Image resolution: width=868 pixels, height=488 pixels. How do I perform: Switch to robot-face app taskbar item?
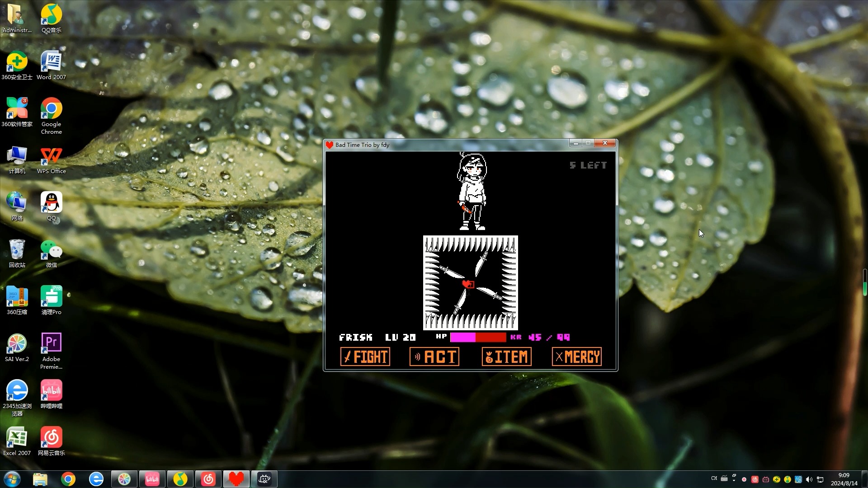coord(264,479)
